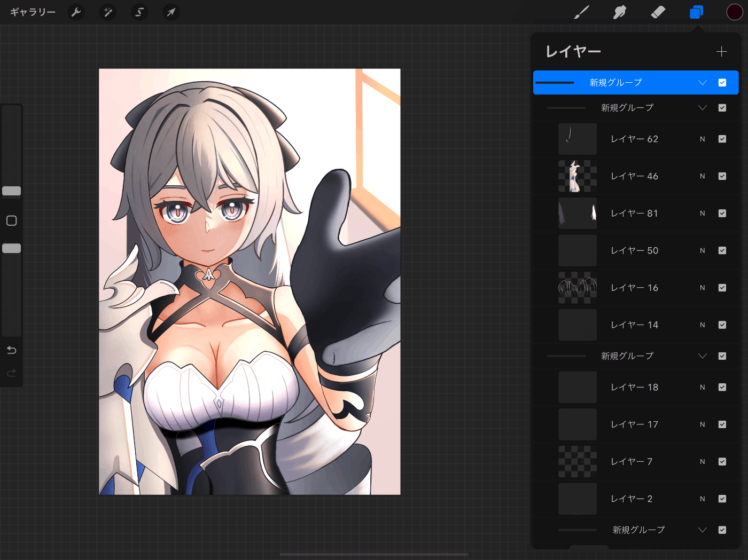Screen dimensions: 748x560
Task: Open blend mode N for レイヤー 62
Action: tap(703, 139)
